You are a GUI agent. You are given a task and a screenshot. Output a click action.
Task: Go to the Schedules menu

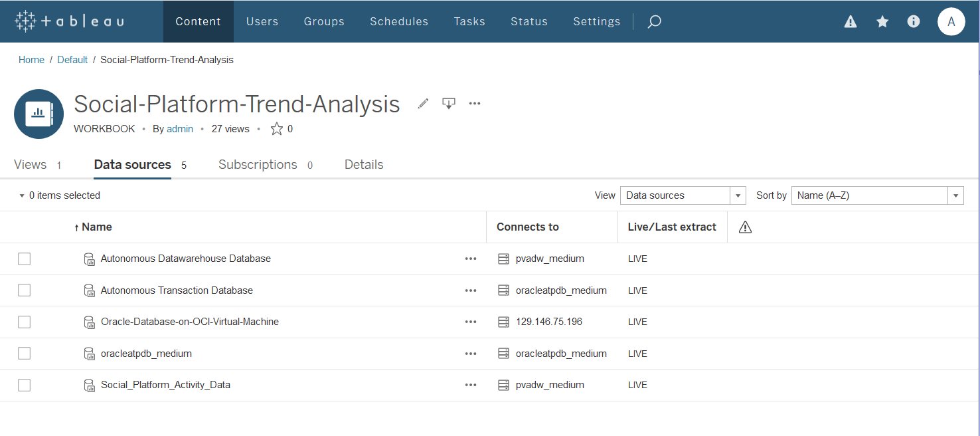point(399,22)
